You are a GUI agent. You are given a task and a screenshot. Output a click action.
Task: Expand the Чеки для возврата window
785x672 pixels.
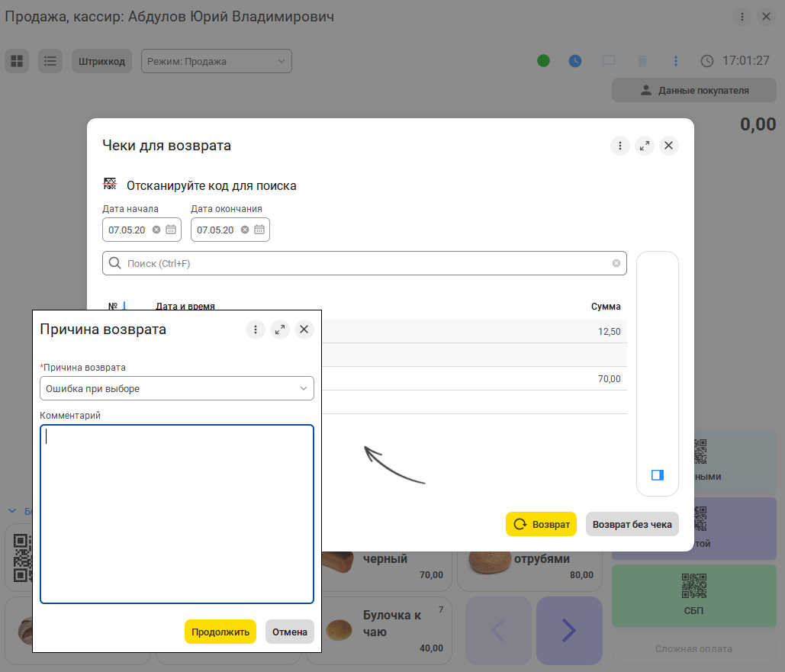pos(645,146)
